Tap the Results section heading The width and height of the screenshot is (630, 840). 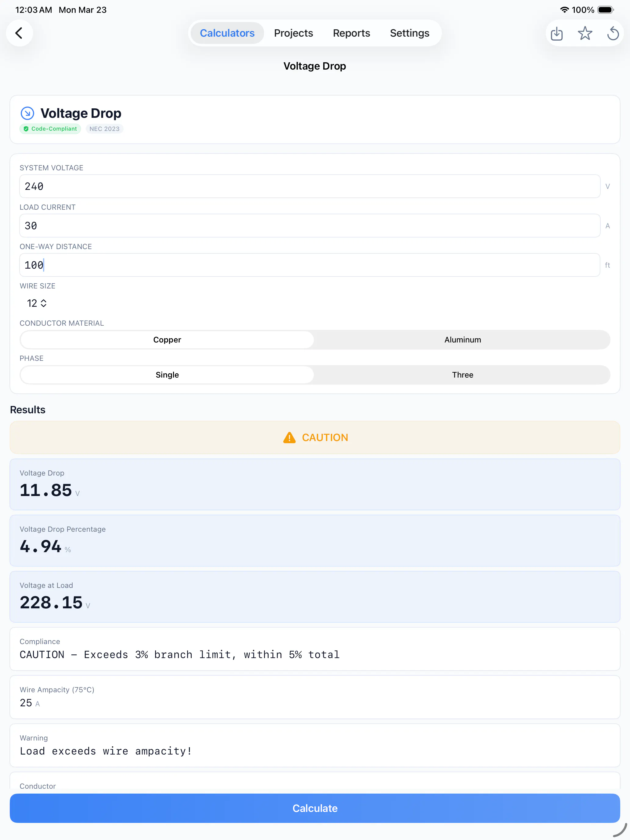28,410
